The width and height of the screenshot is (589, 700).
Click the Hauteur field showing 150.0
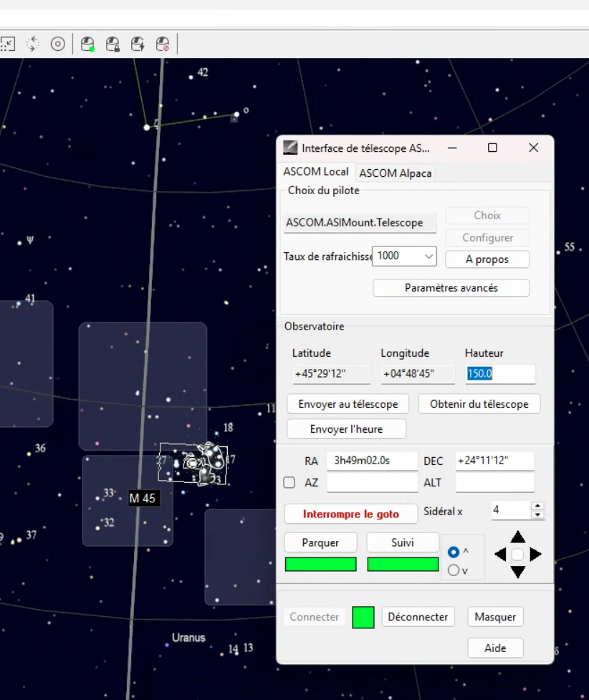(x=500, y=374)
